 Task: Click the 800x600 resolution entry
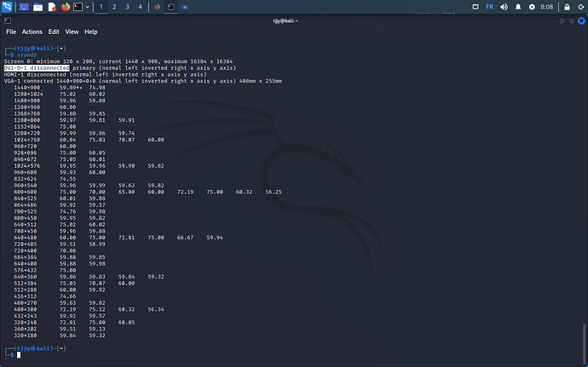pos(26,192)
